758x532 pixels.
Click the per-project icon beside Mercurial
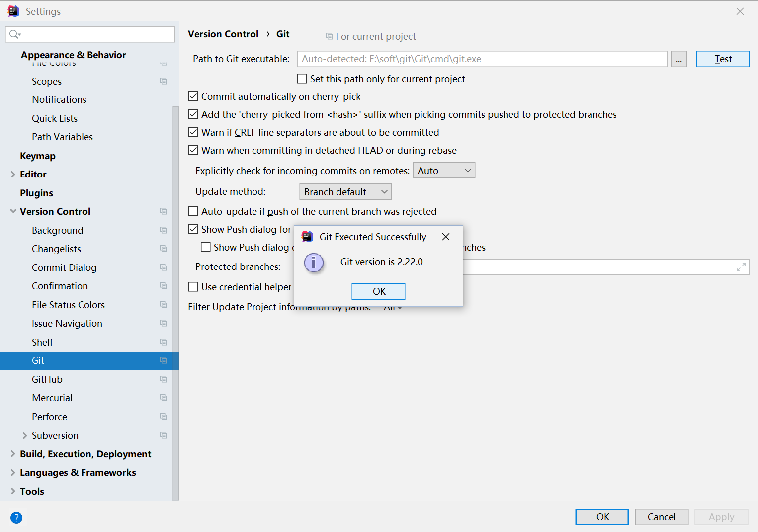[x=163, y=398]
